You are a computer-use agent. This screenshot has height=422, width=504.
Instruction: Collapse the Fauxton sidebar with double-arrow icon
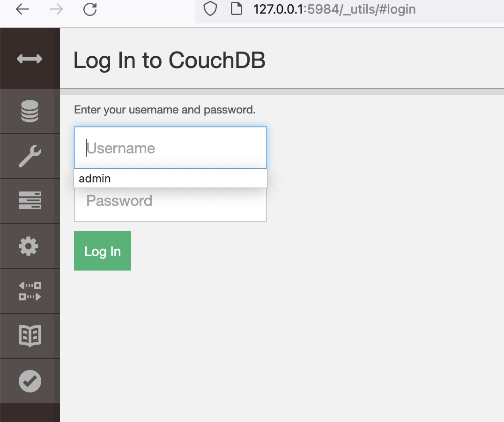[30, 59]
